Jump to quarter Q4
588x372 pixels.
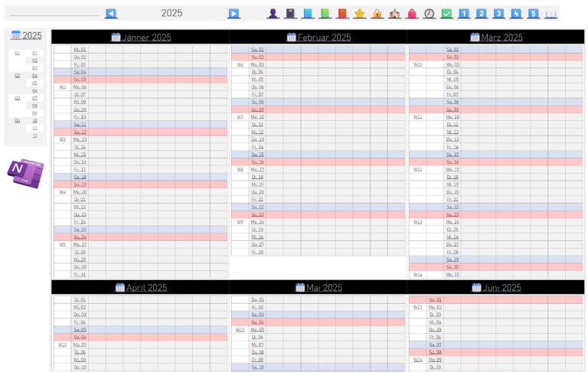[18, 121]
